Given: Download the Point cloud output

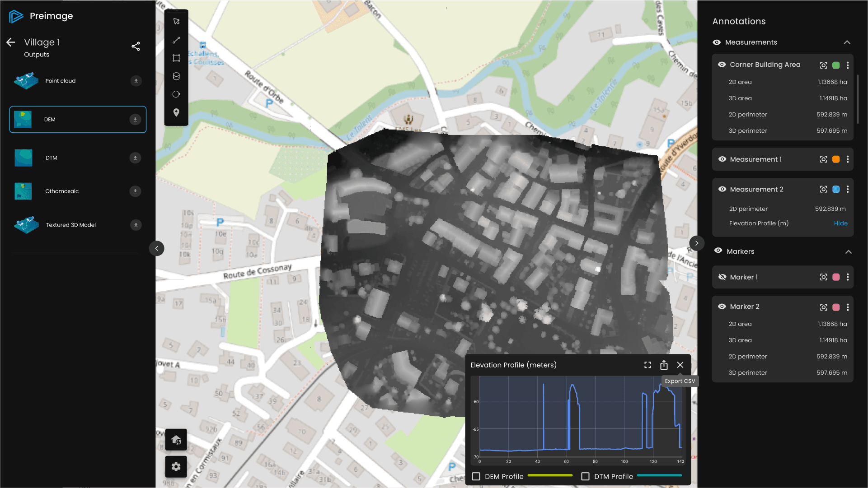Looking at the screenshot, I should pyautogui.click(x=136, y=81).
